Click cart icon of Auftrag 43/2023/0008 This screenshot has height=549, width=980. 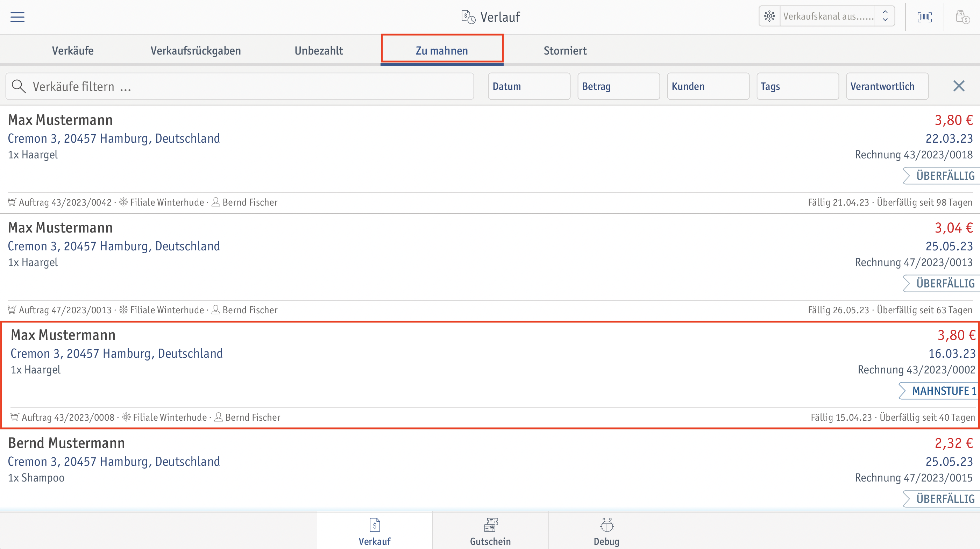click(15, 417)
